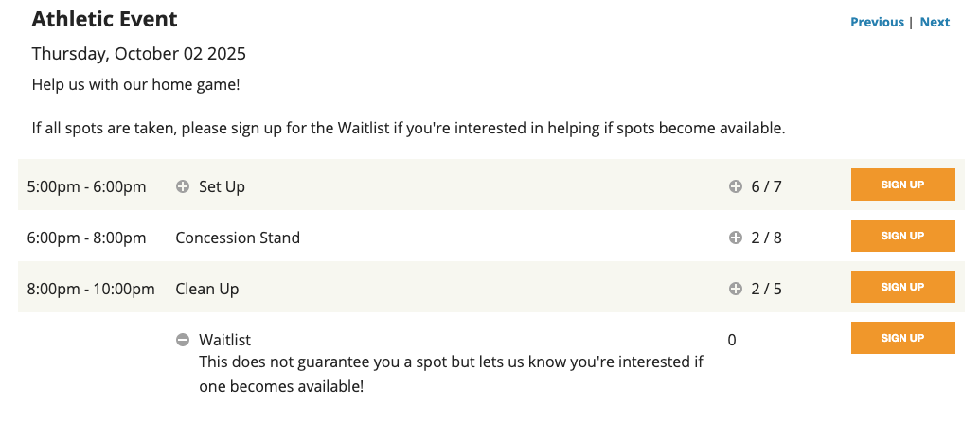
Task: Show who filled the 2 / 8 spots
Action: (735, 238)
